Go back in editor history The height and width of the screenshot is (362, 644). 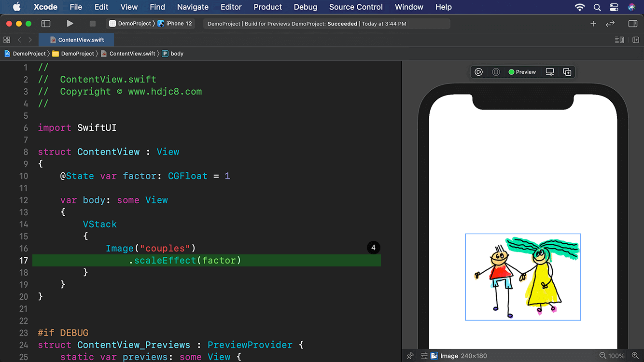point(19,40)
